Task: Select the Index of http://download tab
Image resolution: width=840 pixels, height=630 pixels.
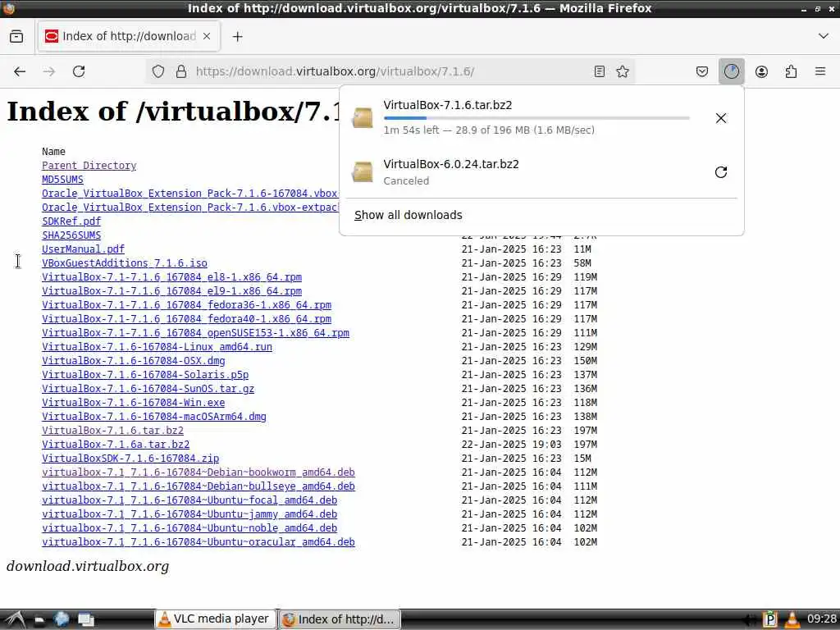Action: pos(129,36)
